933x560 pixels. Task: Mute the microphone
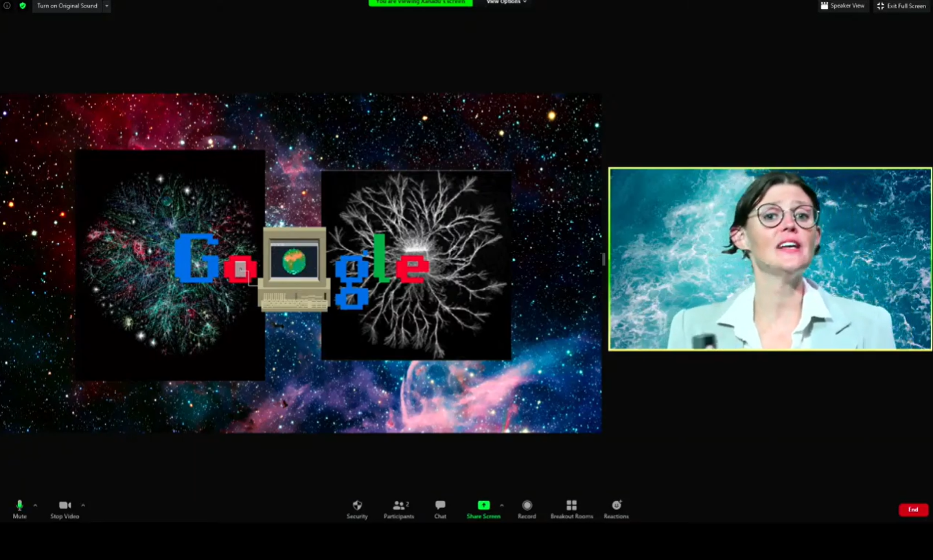pyautogui.click(x=19, y=509)
